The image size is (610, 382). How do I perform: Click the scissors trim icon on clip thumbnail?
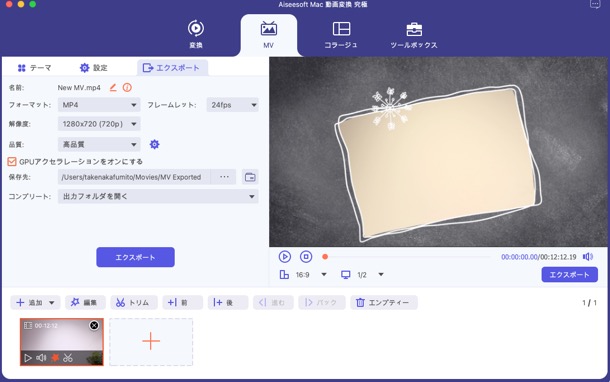(x=68, y=357)
